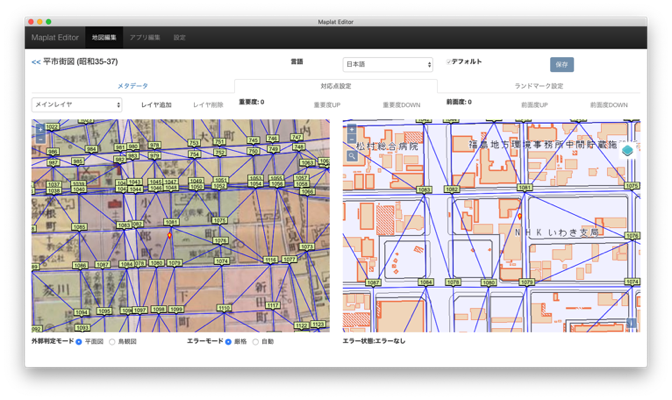Select marker 1081 on left map
The height and width of the screenshot is (400, 672).
[171, 222]
